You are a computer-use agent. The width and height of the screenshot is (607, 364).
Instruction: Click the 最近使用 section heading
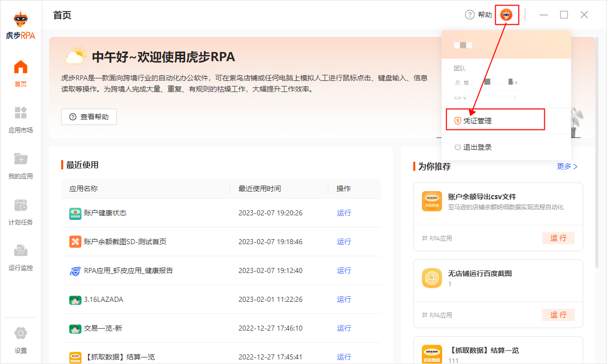pyautogui.click(x=82, y=165)
